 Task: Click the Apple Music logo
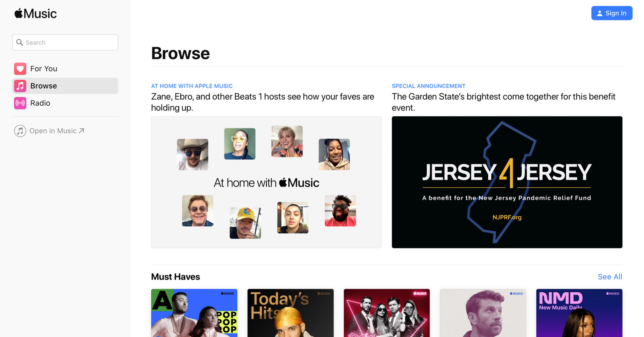point(36,14)
